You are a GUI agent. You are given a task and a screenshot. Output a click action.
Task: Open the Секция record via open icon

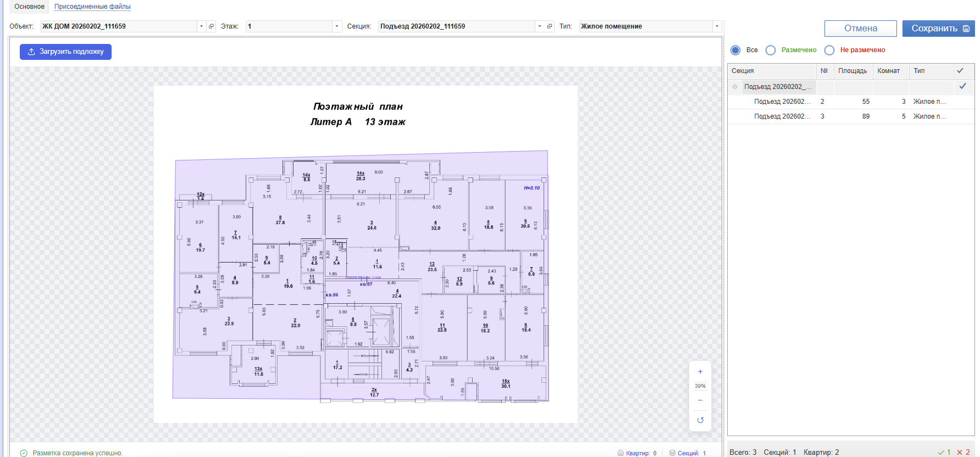pyautogui.click(x=549, y=26)
